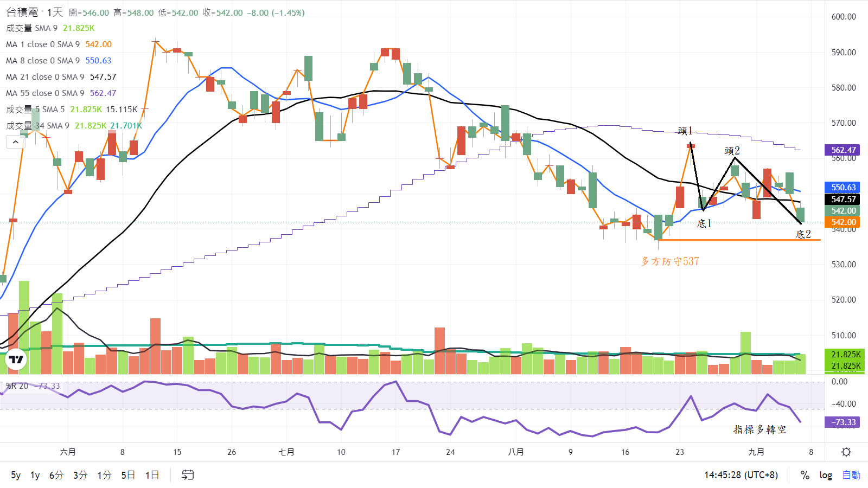Viewport: 868px width, 488px height.
Task: Select the 1y time range
Action: (x=35, y=475)
